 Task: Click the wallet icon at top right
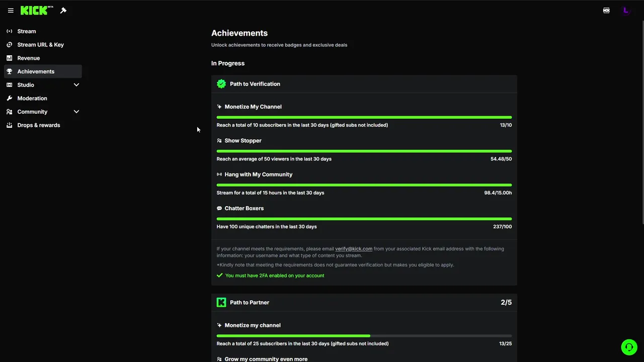click(x=606, y=11)
